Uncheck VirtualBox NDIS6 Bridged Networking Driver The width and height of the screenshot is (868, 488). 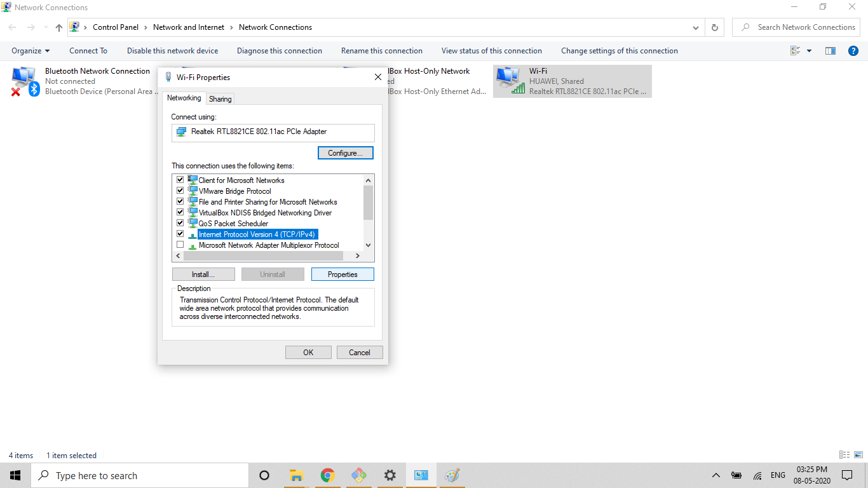point(180,212)
